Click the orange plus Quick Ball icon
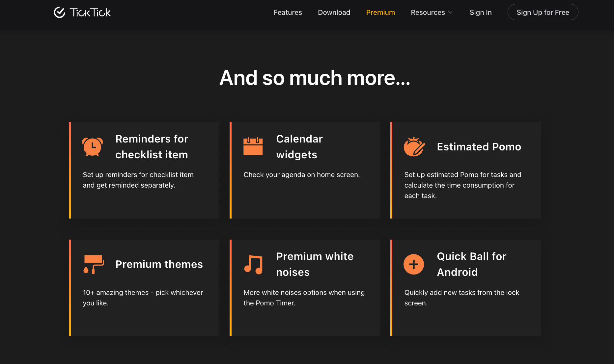 pos(414,264)
